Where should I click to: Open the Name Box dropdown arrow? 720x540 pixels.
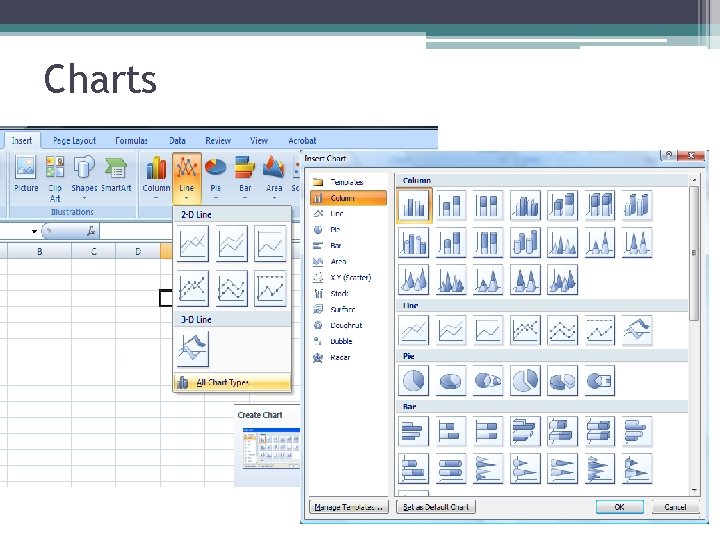coord(34,231)
